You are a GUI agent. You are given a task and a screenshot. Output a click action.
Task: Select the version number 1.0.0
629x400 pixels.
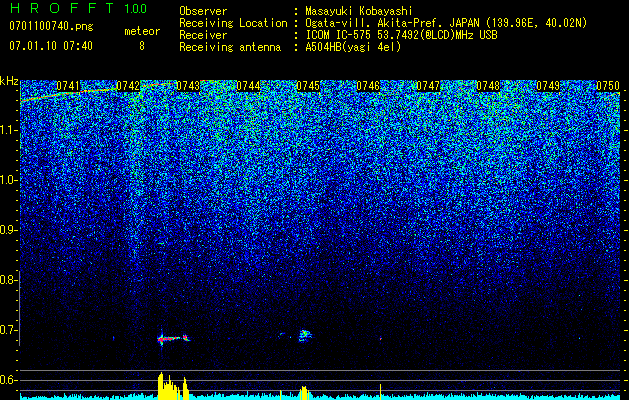click(136, 8)
